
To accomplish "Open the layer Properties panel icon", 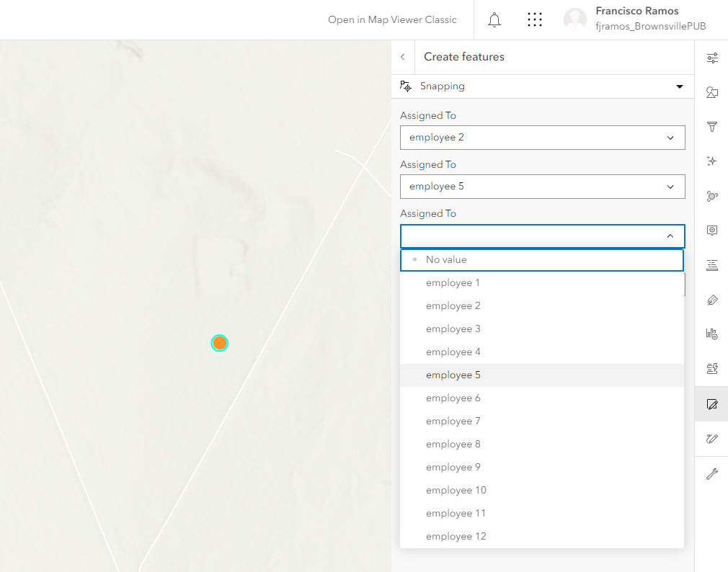I will tap(712, 57).
